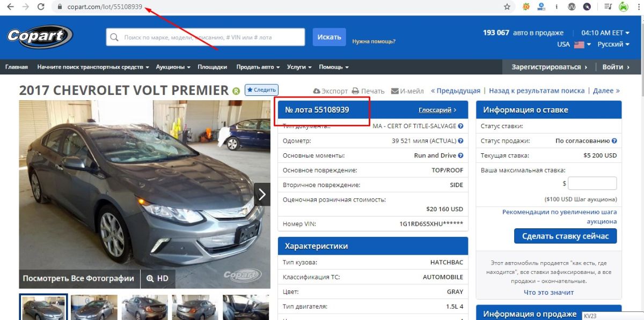This screenshot has width=644, height=320.
Task: Click help icon next to Run and Drive
Action: (460, 155)
